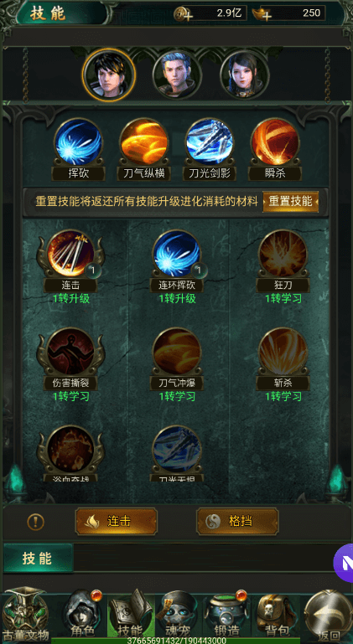Click the 格挡 button
The width and height of the screenshot is (353, 644).
point(237,521)
